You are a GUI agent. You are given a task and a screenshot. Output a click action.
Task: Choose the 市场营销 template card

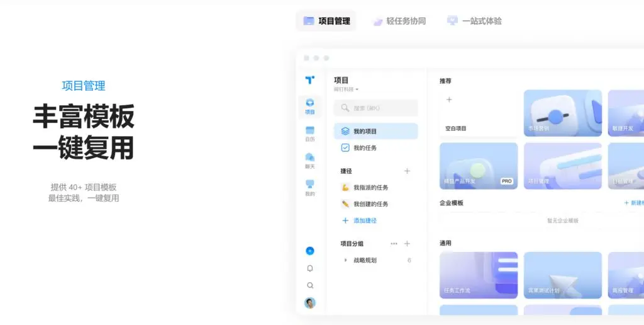click(563, 113)
